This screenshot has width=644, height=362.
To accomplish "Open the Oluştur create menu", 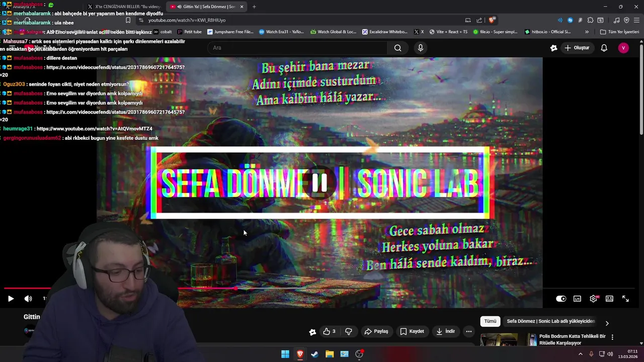I will click(x=577, y=48).
